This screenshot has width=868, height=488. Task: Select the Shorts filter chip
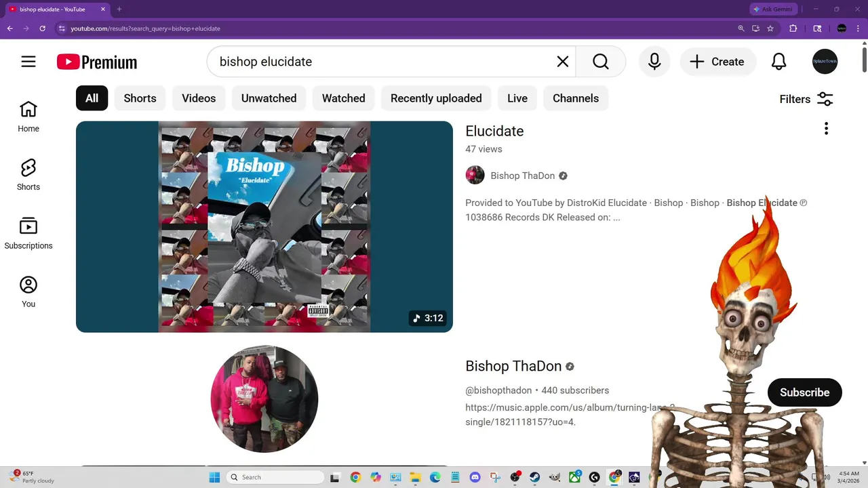tap(140, 98)
